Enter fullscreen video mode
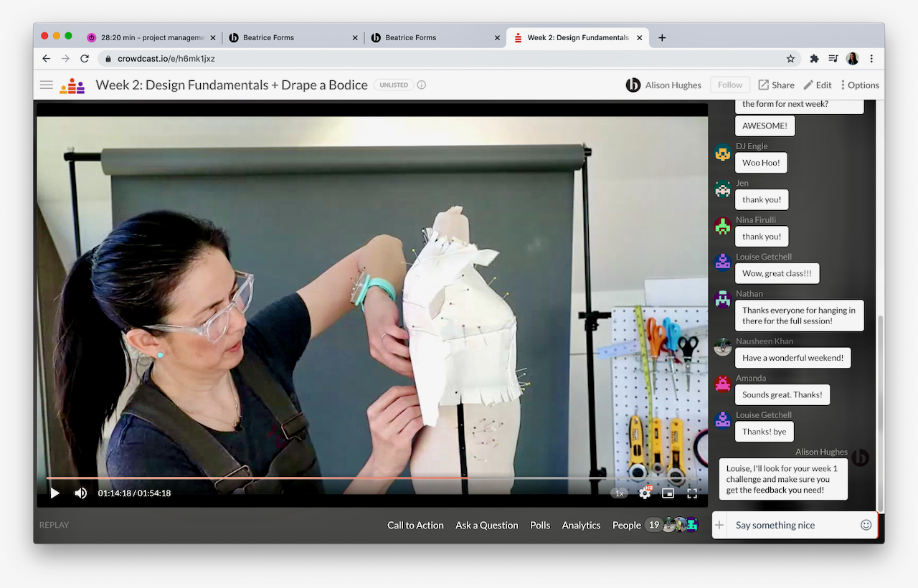The width and height of the screenshot is (918, 588). (x=692, y=493)
